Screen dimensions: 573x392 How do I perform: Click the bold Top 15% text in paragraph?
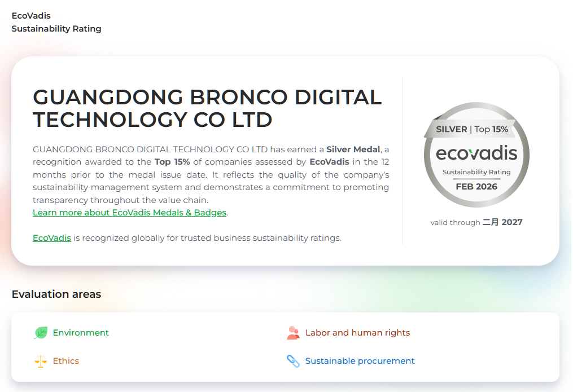tap(172, 162)
